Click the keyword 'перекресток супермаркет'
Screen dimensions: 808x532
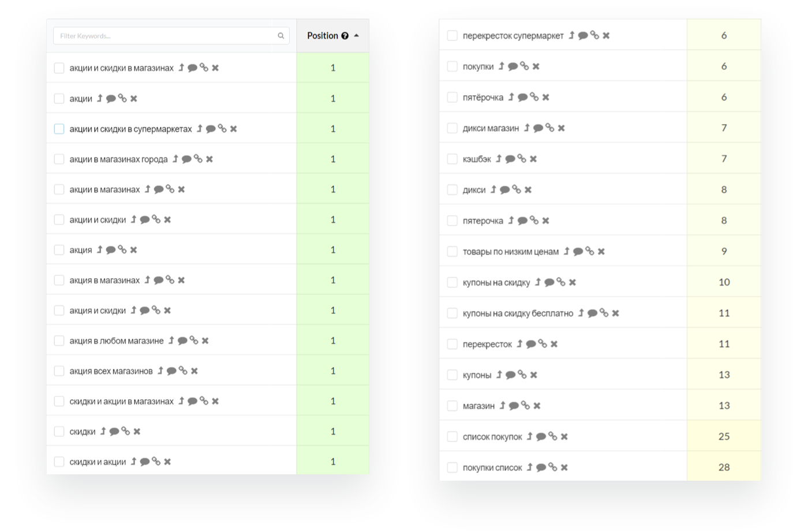pos(513,36)
